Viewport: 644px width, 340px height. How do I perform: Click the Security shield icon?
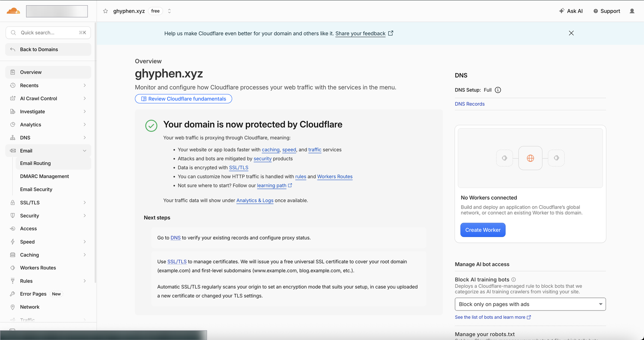coord(13,216)
